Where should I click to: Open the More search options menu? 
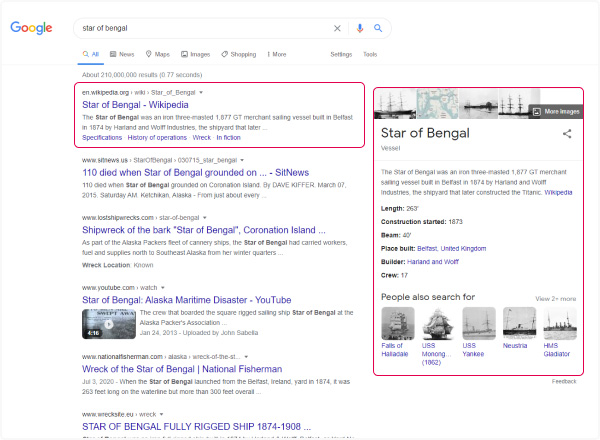[277, 54]
